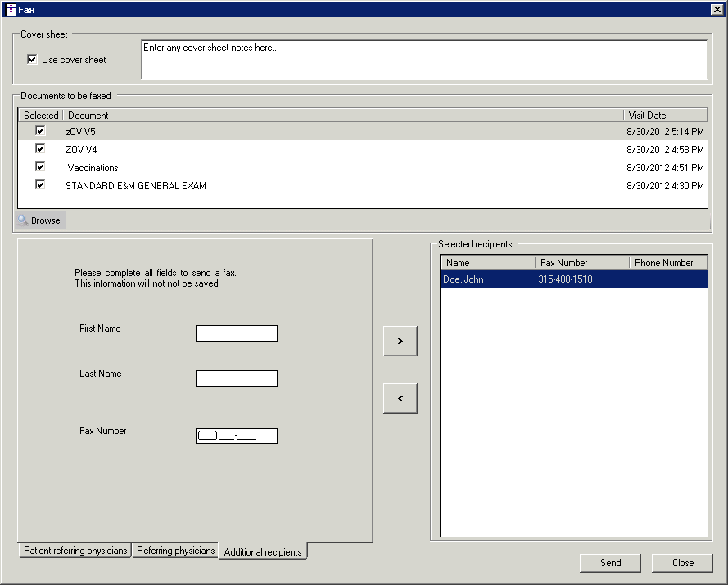Switch to Patient referring physicians tab
This screenshot has height=585, width=728.
pos(75,551)
